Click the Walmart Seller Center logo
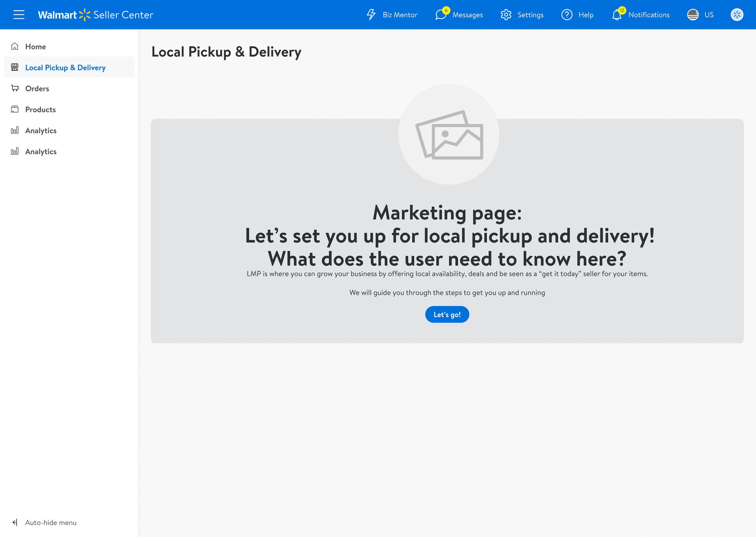Image resolution: width=756 pixels, height=537 pixels. [x=95, y=15]
